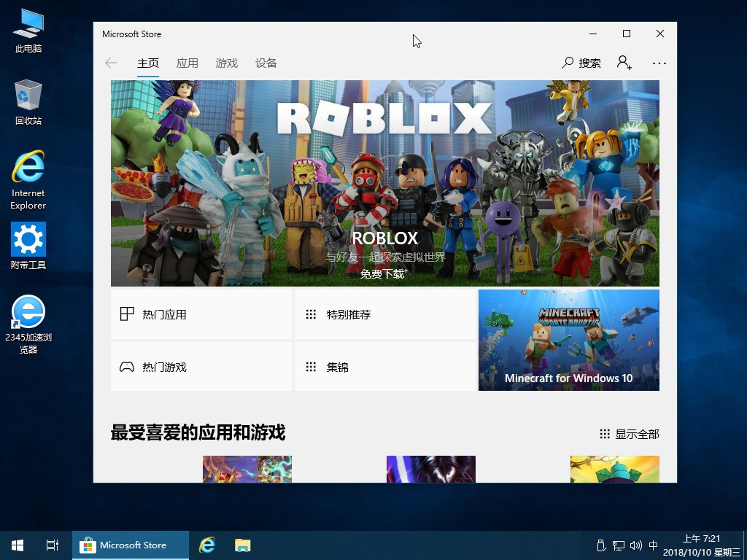
Task: Select 2345加速浏览器 desktop shortcut
Action: [x=28, y=324]
